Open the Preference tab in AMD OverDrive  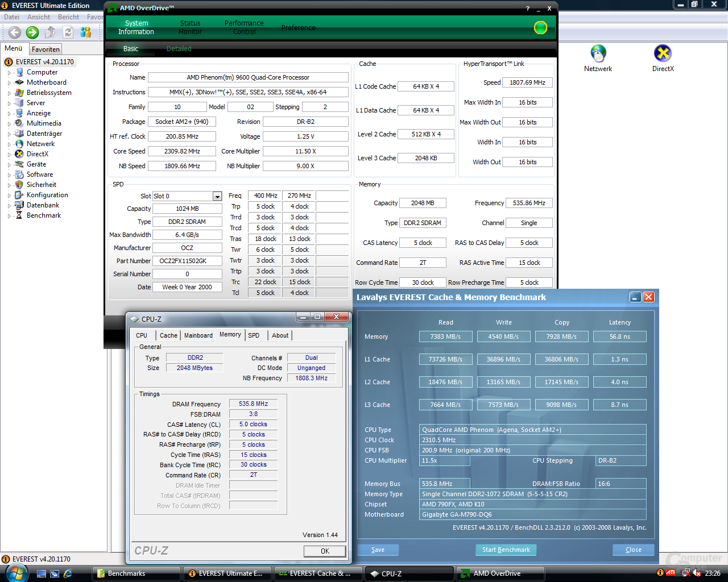point(298,27)
